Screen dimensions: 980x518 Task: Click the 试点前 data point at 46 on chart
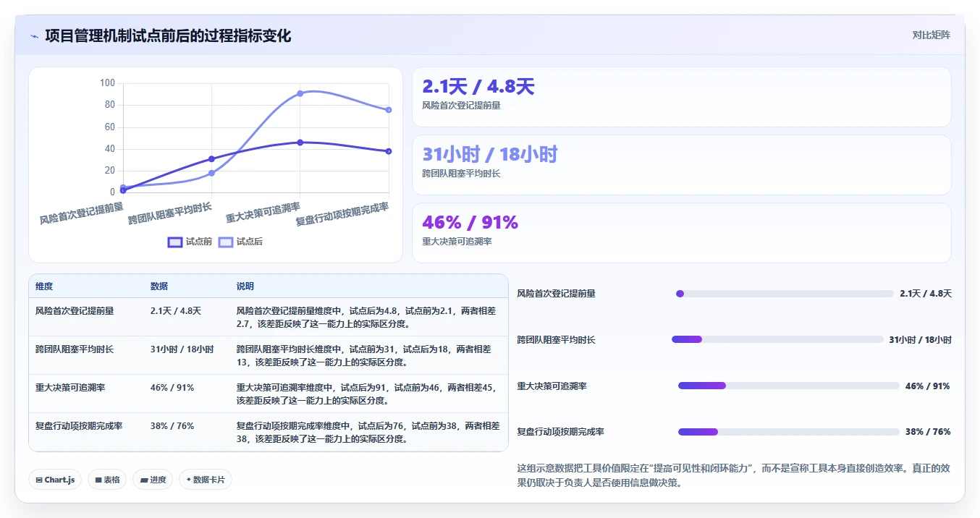pos(300,143)
